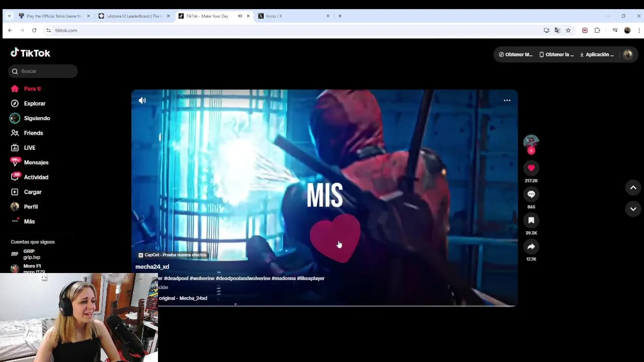Open a new browser tab
This screenshot has width=644, height=362.
click(x=340, y=16)
